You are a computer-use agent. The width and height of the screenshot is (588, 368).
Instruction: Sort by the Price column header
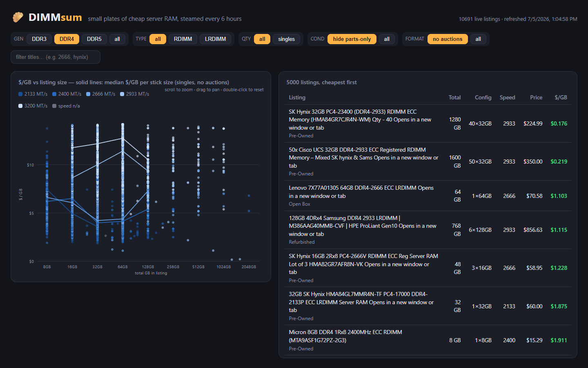[x=536, y=97]
